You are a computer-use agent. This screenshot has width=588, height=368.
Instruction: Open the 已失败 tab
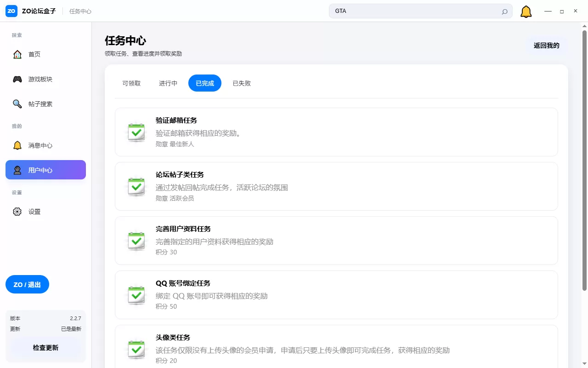tap(242, 83)
